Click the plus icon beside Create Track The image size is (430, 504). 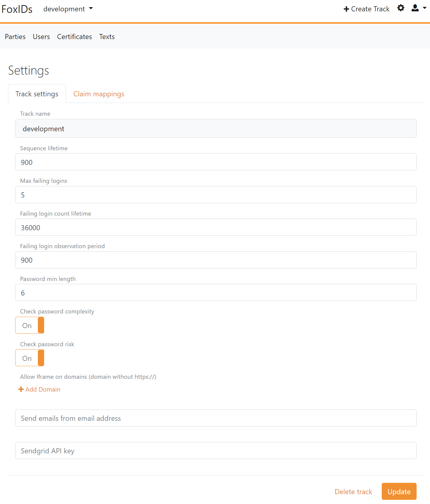346,9
